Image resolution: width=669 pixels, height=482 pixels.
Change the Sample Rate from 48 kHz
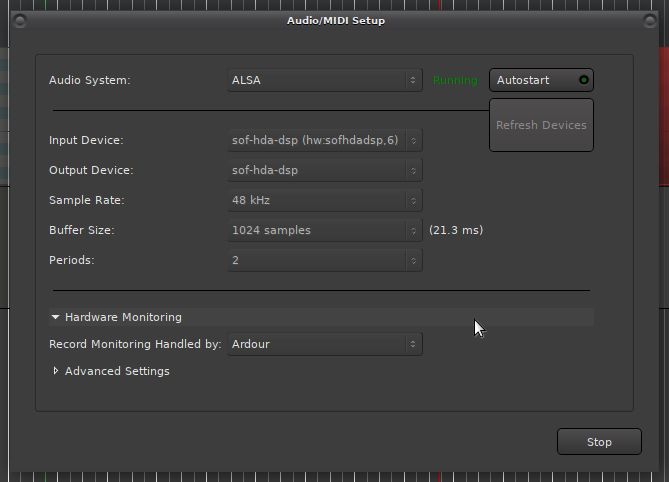(x=325, y=200)
